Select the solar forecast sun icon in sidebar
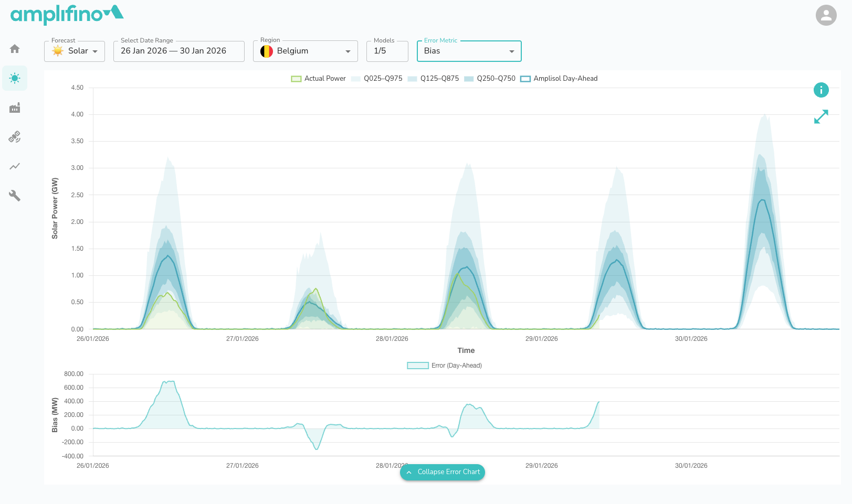 click(x=15, y=78)
